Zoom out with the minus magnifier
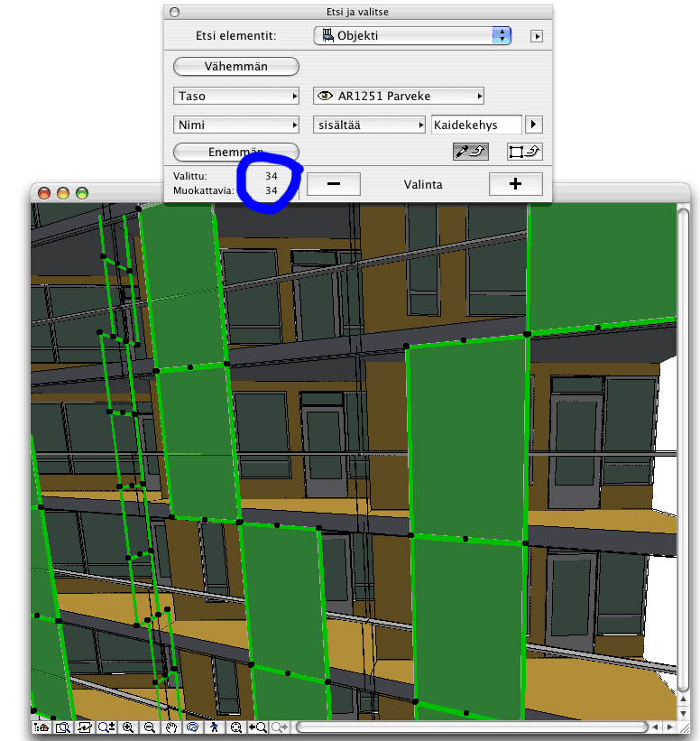The image size is (700, 741). click(x=149, y=727)
